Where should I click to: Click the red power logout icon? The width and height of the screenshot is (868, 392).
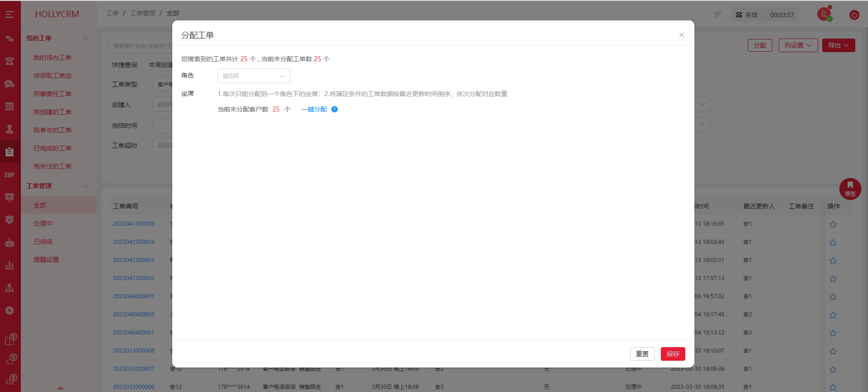[x=854, y=15]
